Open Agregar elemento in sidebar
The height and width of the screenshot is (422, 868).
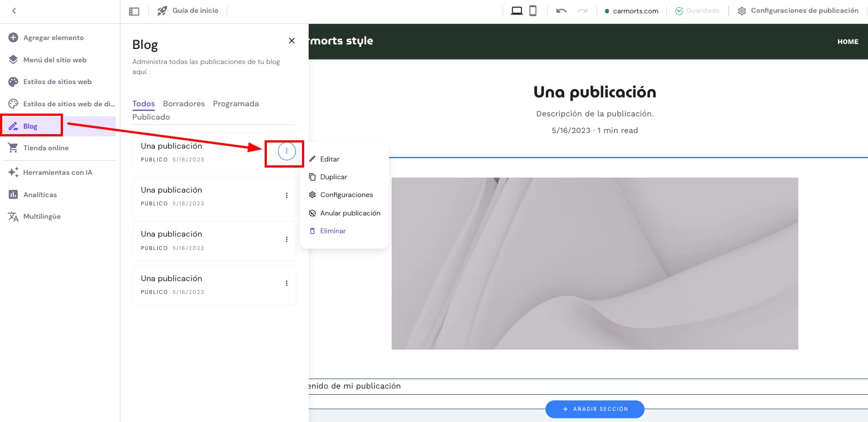coord(53,38)
